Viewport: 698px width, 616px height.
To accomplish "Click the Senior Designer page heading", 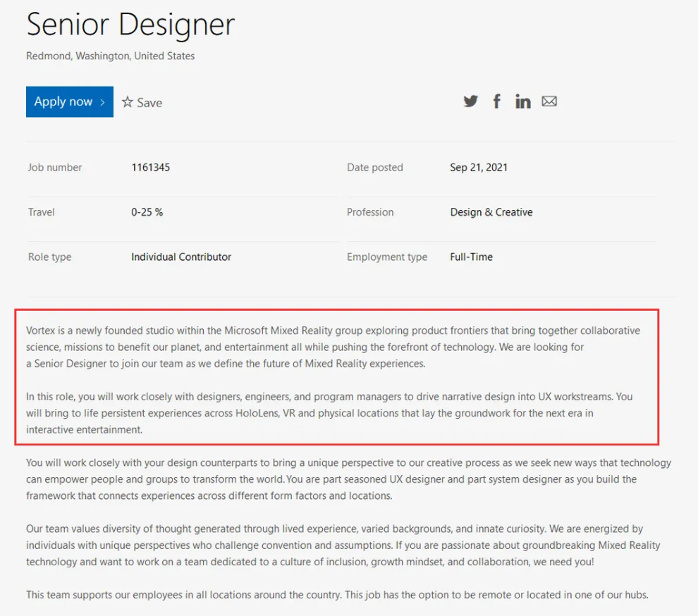I will tap(130, 25).
